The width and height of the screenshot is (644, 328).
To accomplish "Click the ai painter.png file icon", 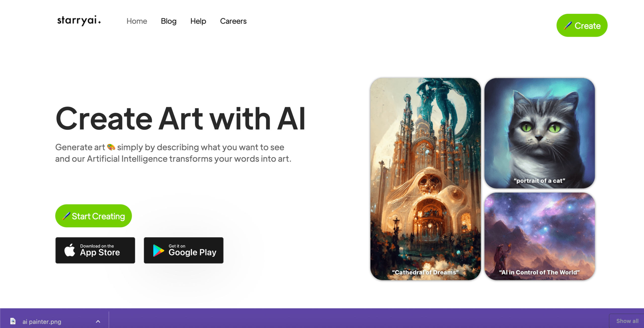I will (13, 321).
